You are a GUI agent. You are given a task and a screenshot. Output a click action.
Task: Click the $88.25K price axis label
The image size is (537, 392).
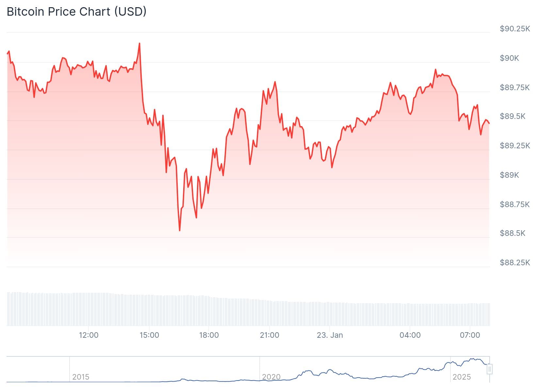click(515, 262)
